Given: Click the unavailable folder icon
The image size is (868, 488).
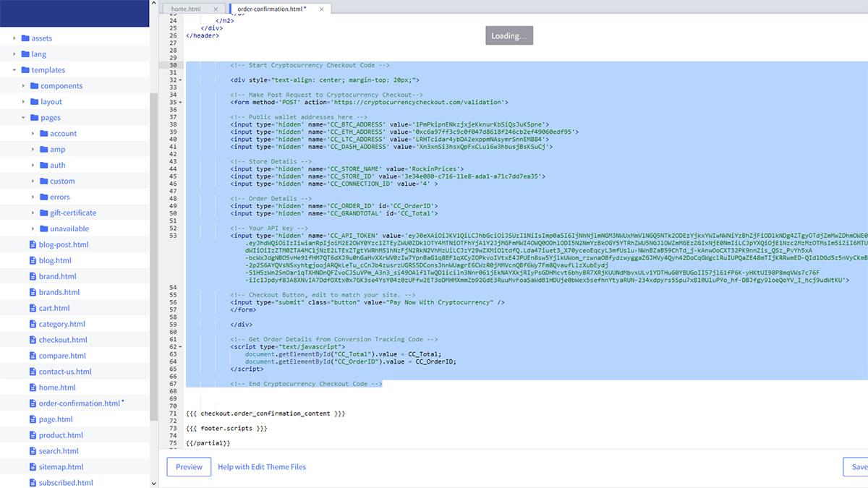Looking at the screenshot, I should (44, 229).
